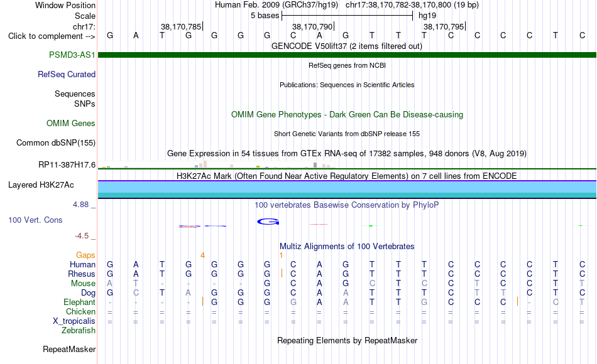Image resolution: width=597 pixels, height=364 pixels.
Task: Click 100 vertebrates Basewise Conservation by PhyloP title
Action: pos(347,205)
